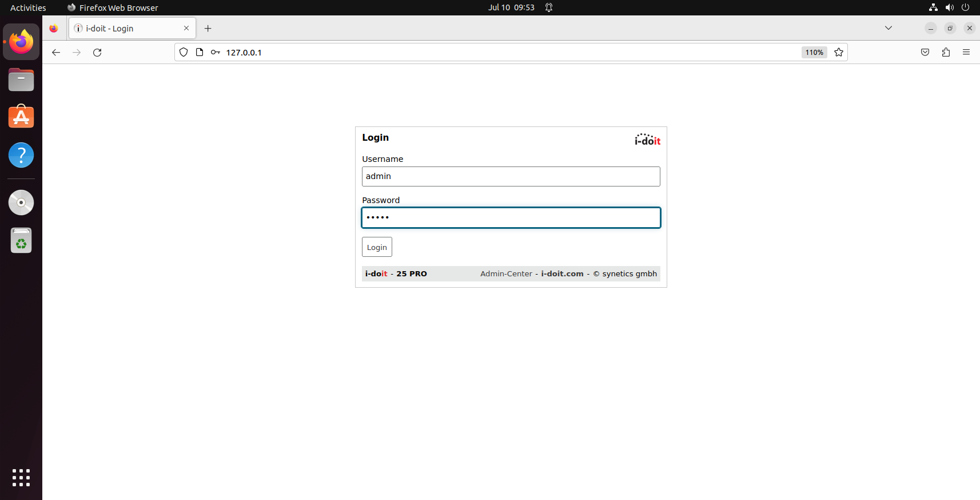Click the 'Password' label
Image resolution: width=980 pixels, height=500 pixels.
click(x=381, y=200)
